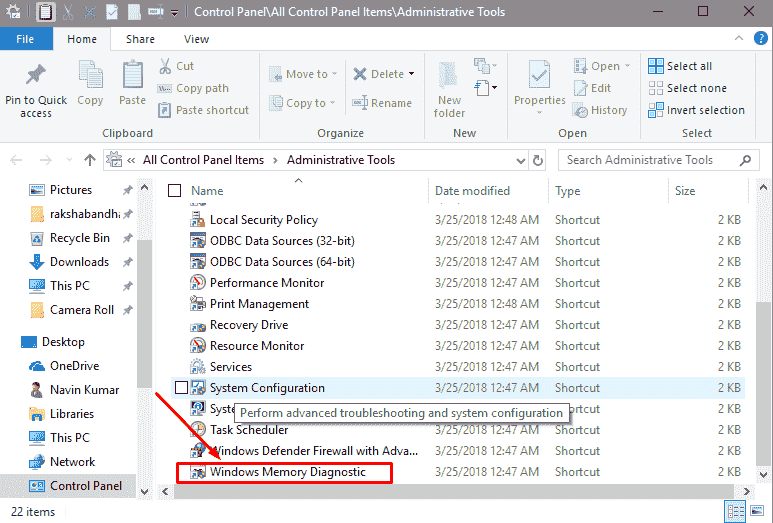The height and width of the screenshot is (523, 773).
Task: Click the Paste icon in the ribbon
Action: click(133, 75)
